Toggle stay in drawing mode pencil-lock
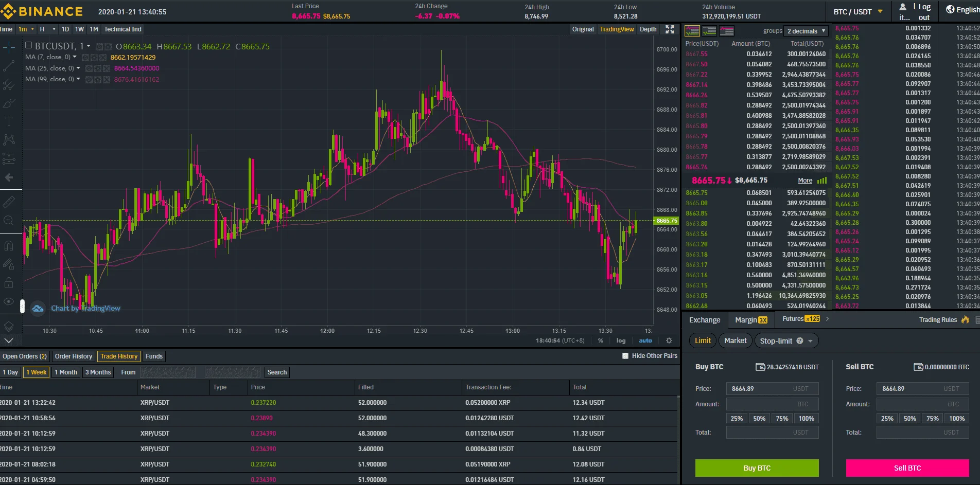 9,264
